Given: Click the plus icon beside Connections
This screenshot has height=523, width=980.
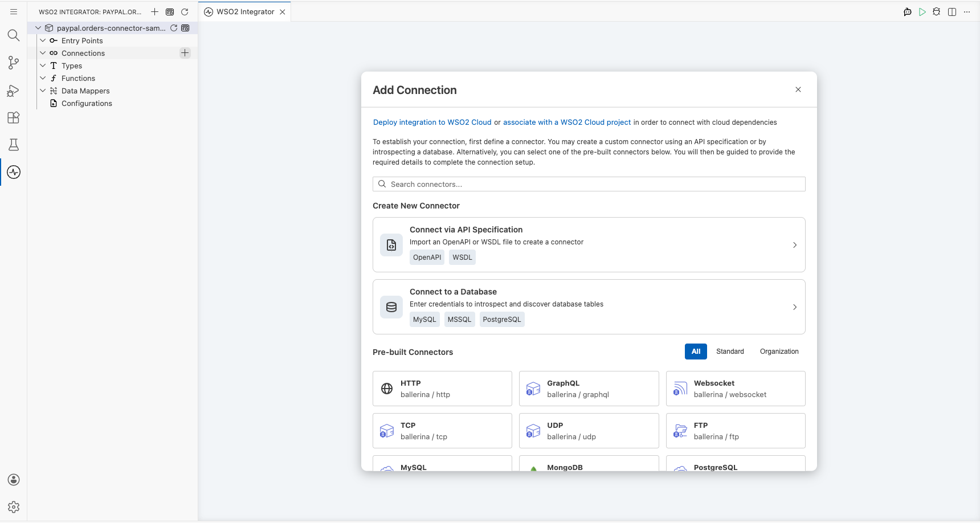Looking at the screenshot, I should (x=185, y=53).
